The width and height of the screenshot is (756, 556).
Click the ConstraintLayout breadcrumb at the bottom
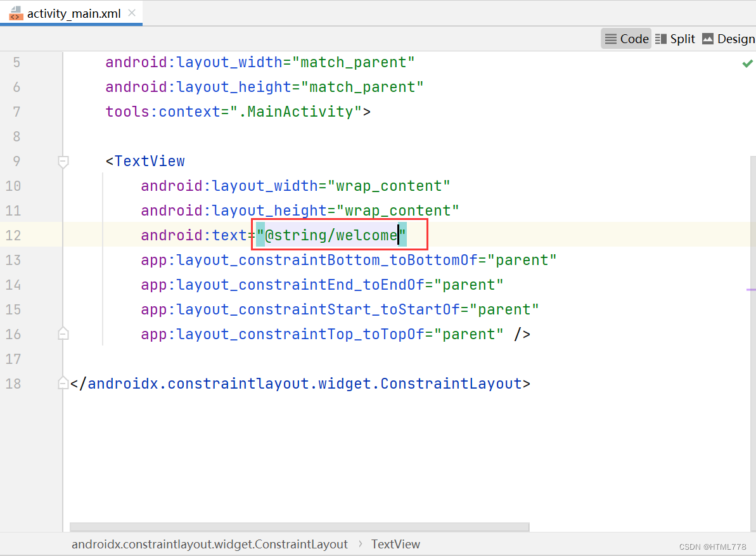pyautogui.click(x=210, y=544)
